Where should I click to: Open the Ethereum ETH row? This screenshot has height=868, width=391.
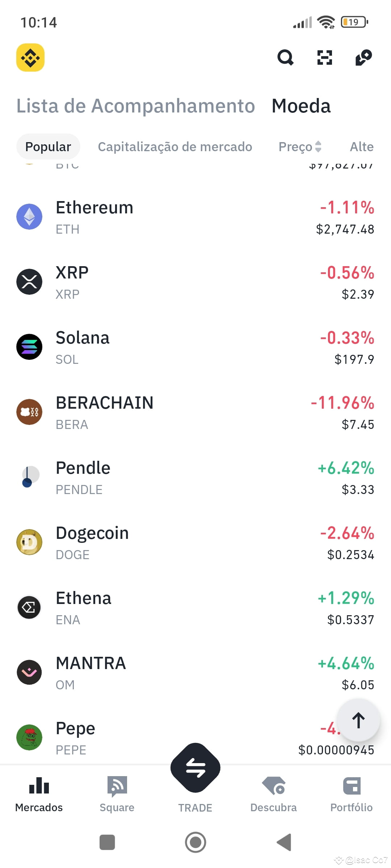click(195, 217)
